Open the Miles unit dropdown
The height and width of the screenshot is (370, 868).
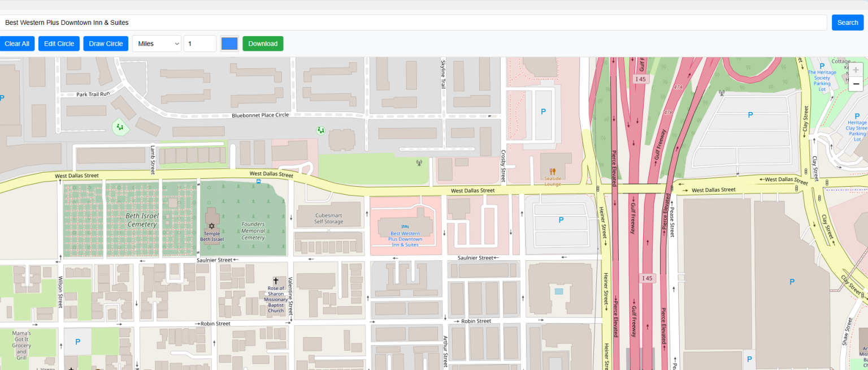[x=157, y=43]
